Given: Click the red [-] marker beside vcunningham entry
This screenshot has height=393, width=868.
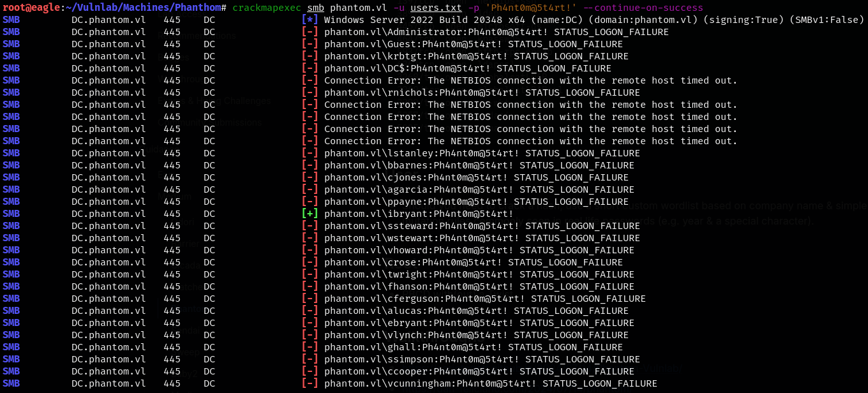Looking at the screenshot, I should (x=310, y=383).
